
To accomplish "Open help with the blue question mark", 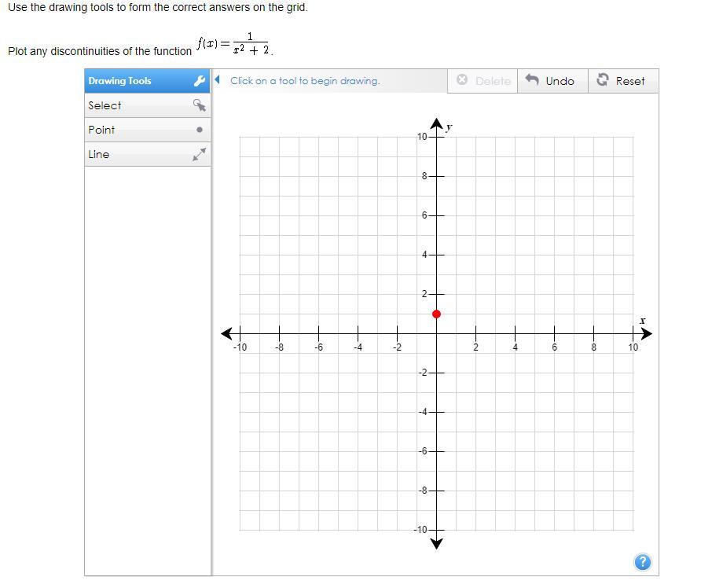I will [x=642, y=562].
